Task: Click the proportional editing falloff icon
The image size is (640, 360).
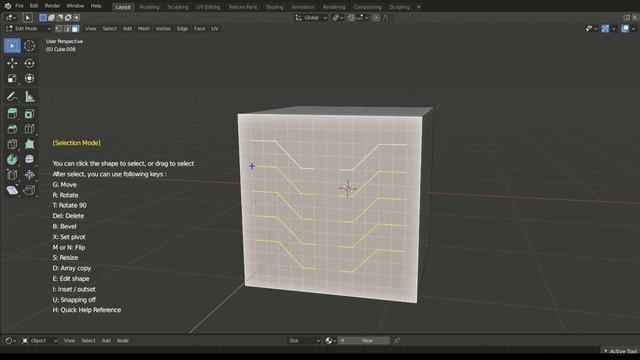Action: pos(386,18)
